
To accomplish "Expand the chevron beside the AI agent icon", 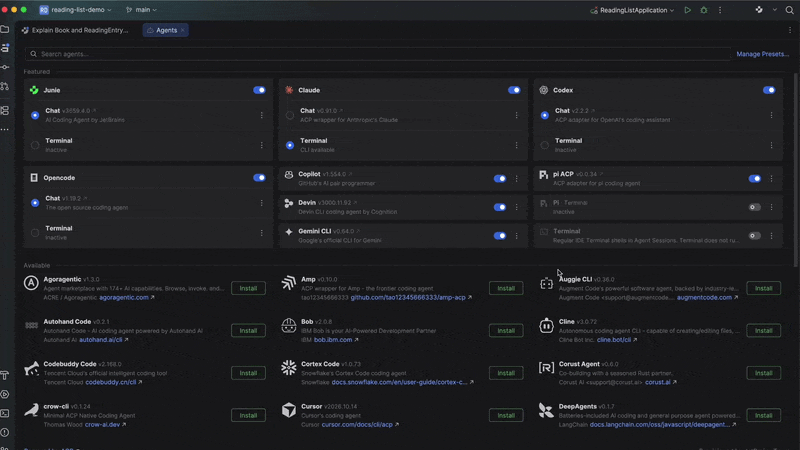I will coord(774,10).
